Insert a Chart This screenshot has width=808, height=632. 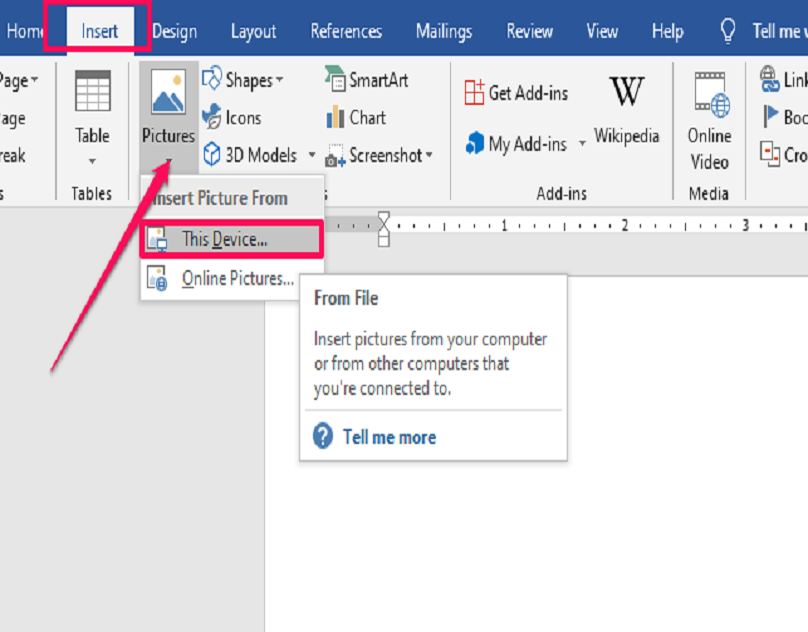point(356,117)
